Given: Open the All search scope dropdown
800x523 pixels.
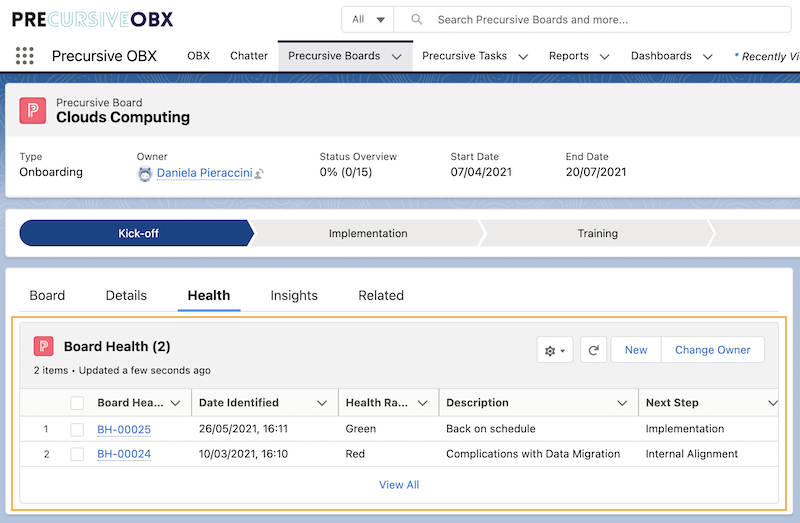Looking at the screenshot, I should point(367,19).
